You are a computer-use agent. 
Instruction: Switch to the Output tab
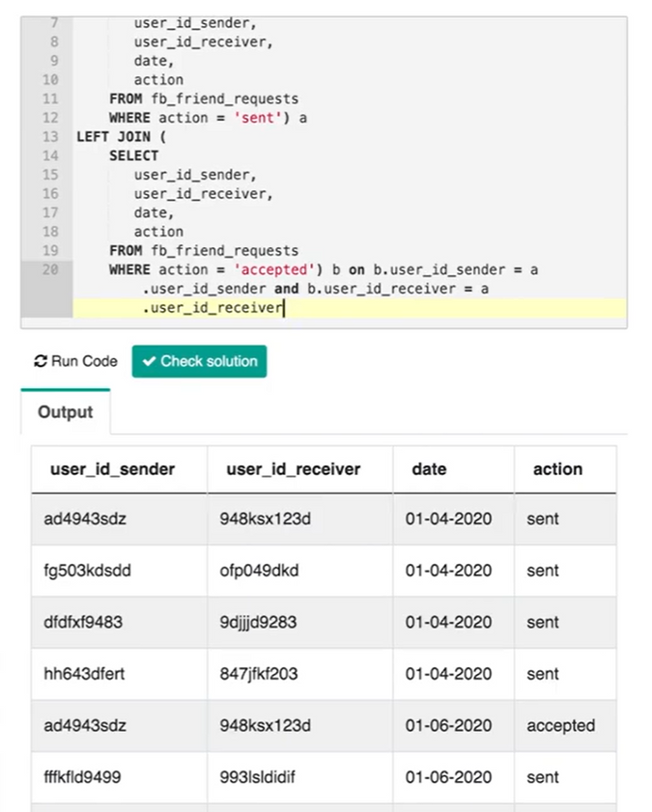tap(66, 412)
